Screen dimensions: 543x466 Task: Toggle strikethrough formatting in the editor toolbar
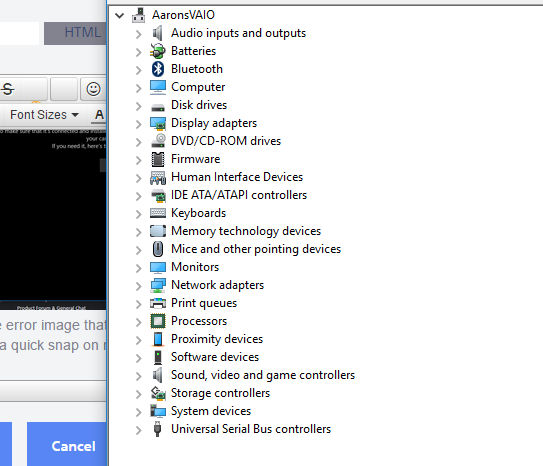pyautogui.click(x=8, y=89)
